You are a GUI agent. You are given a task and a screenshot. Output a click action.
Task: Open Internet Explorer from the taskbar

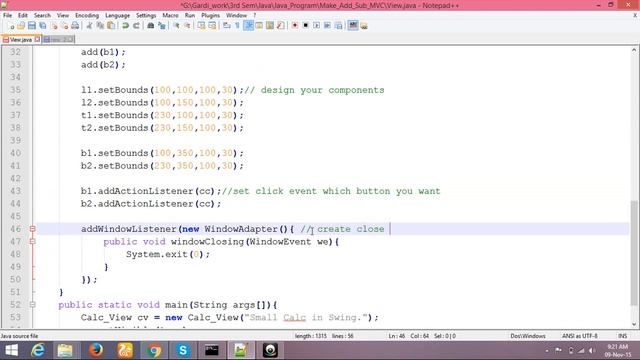coord(38,350)
